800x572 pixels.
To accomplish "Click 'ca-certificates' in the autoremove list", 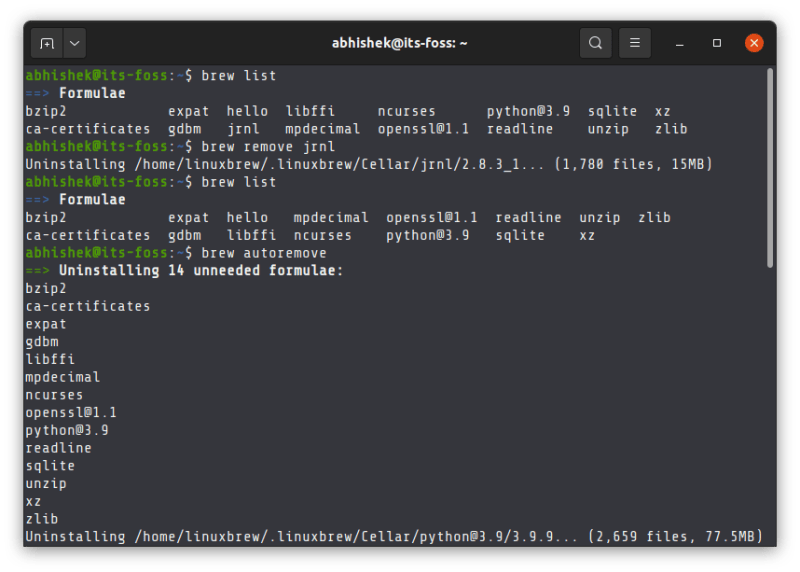I will click(88, 306).
